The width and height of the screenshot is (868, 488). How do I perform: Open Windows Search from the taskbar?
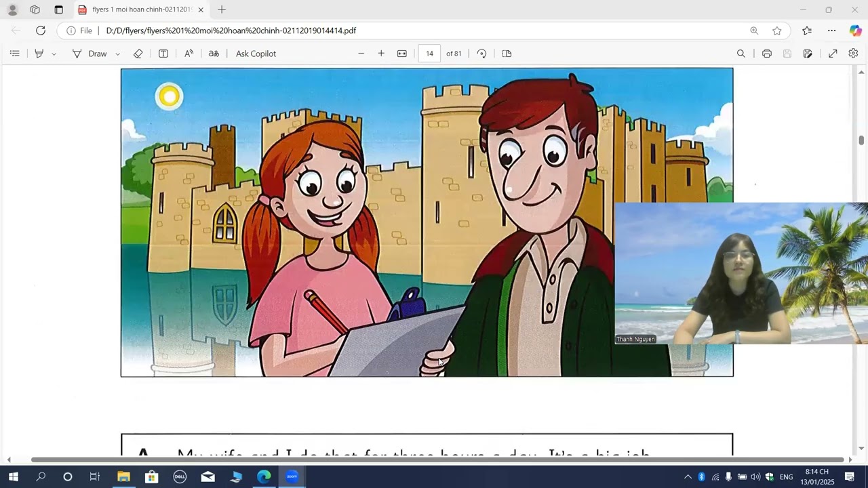(x=41, y=476)
